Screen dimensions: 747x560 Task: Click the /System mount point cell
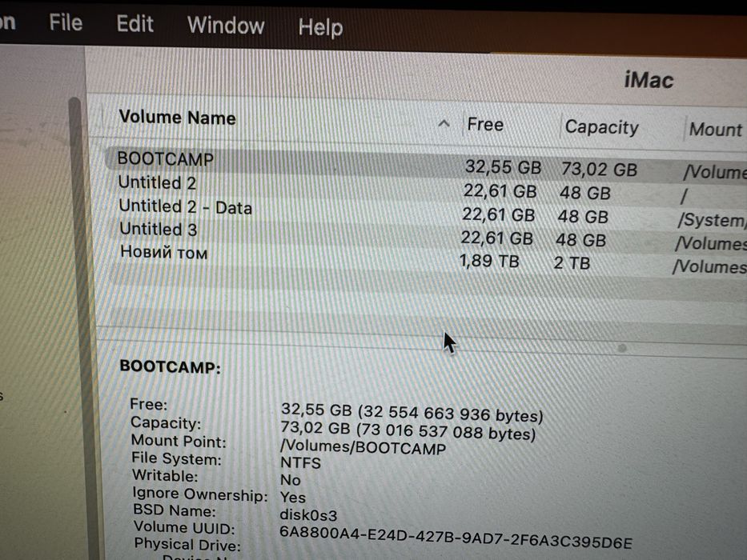point(712,219)
